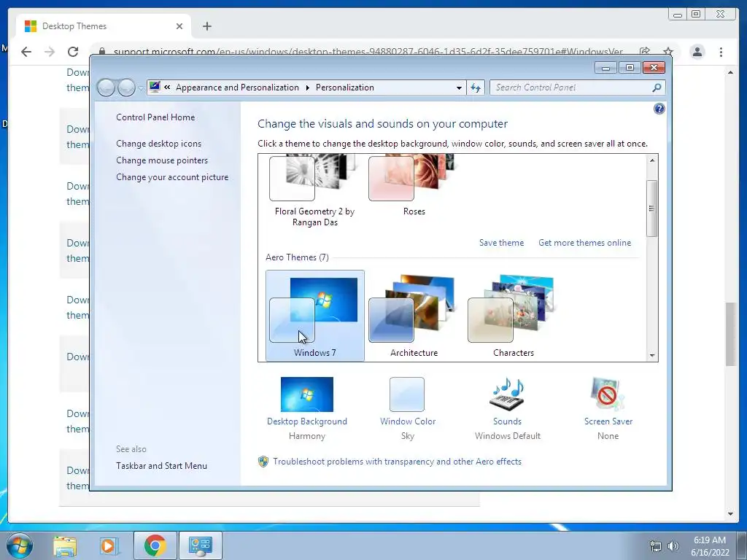Click the theme list scroll up arrow

click(652, 160)
